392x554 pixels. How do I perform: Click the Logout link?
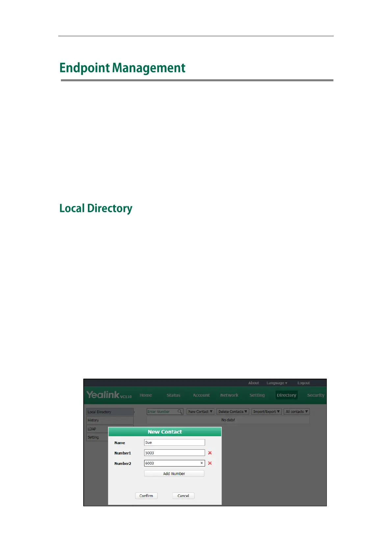click(x=303, y=383)
